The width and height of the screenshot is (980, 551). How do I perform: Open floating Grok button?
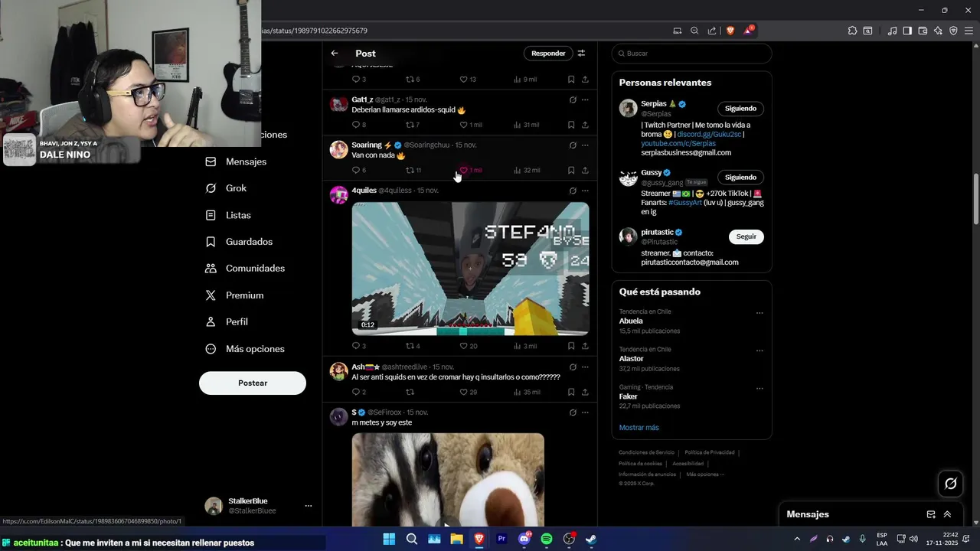point(951,484)
